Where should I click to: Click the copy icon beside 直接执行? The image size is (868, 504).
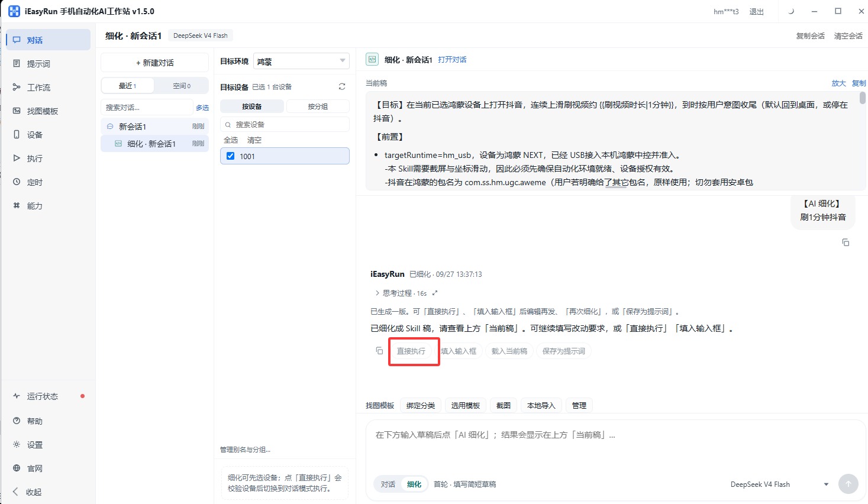[x=379, y=351]
